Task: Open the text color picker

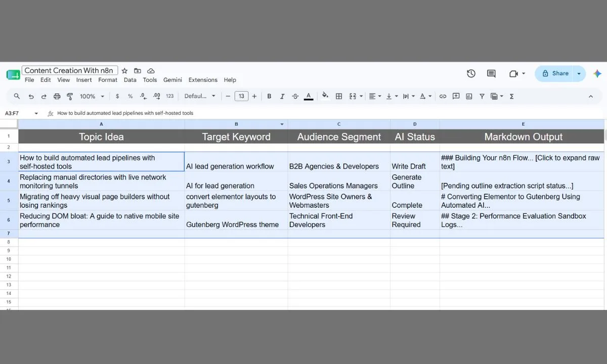Action: point(309,96)
